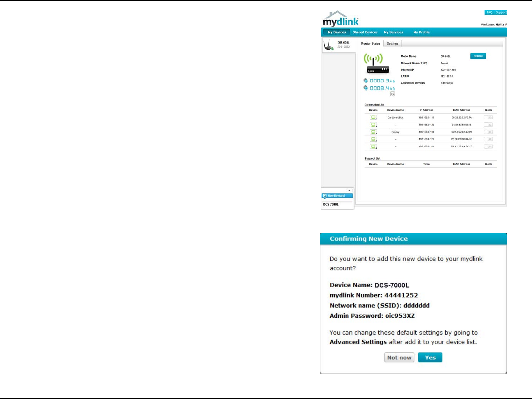532x399 pixels.
Task: Go to My Profile tab
Action: [x=422, y=32]
